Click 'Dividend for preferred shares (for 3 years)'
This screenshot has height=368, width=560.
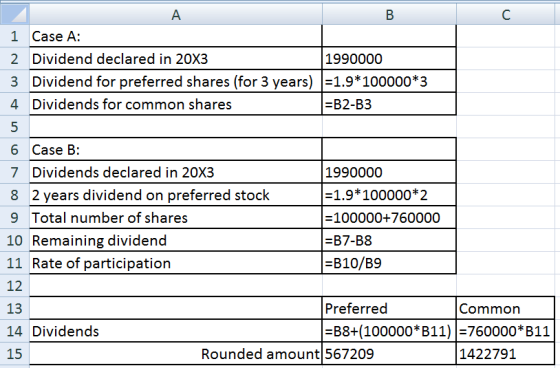pyautogui.click(x=176, y=81)
